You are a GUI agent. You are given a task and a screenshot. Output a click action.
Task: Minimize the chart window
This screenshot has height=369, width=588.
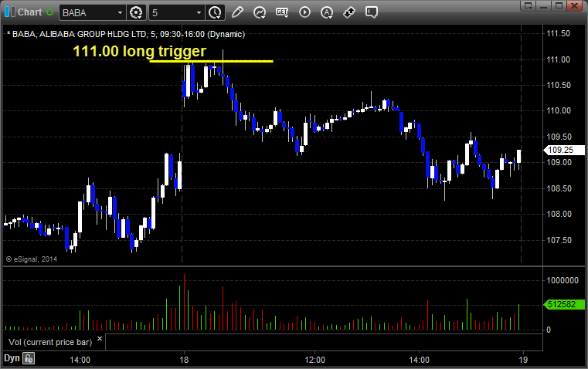tap(544, 5)
